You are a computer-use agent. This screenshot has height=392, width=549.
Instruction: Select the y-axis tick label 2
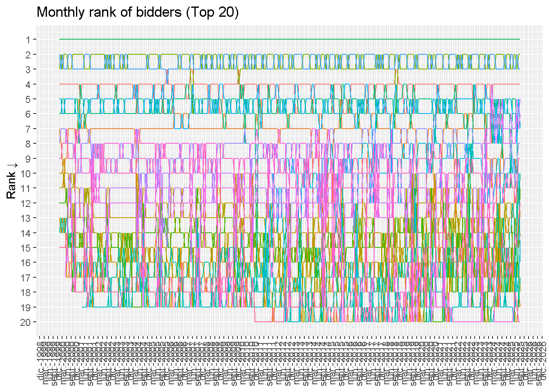(x=28, y=55)
